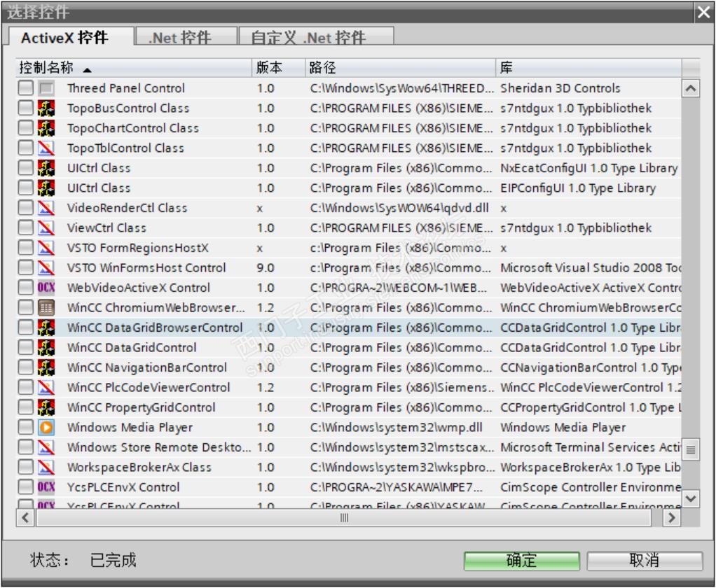716x588 pixels.
Task: Enable the VideoRenderCtl Class checkbox
Action: [x=25, y=208]
